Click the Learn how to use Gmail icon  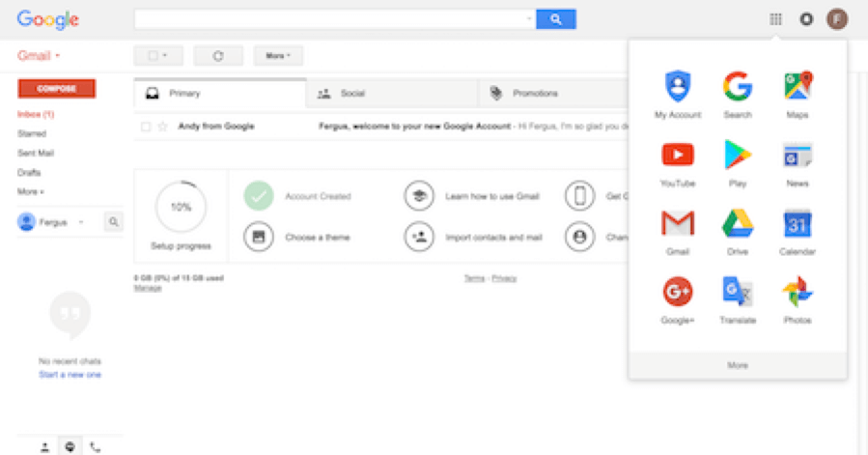(419, 196)
